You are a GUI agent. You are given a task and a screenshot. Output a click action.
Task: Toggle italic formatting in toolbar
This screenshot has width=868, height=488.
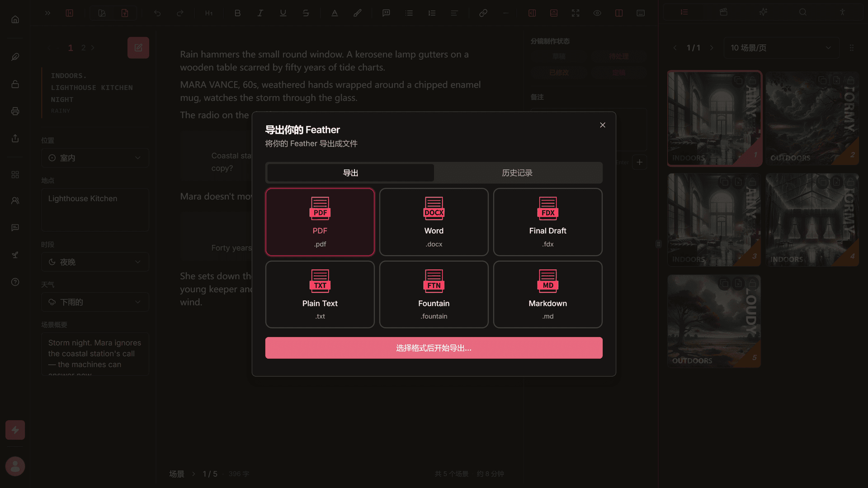260,13
